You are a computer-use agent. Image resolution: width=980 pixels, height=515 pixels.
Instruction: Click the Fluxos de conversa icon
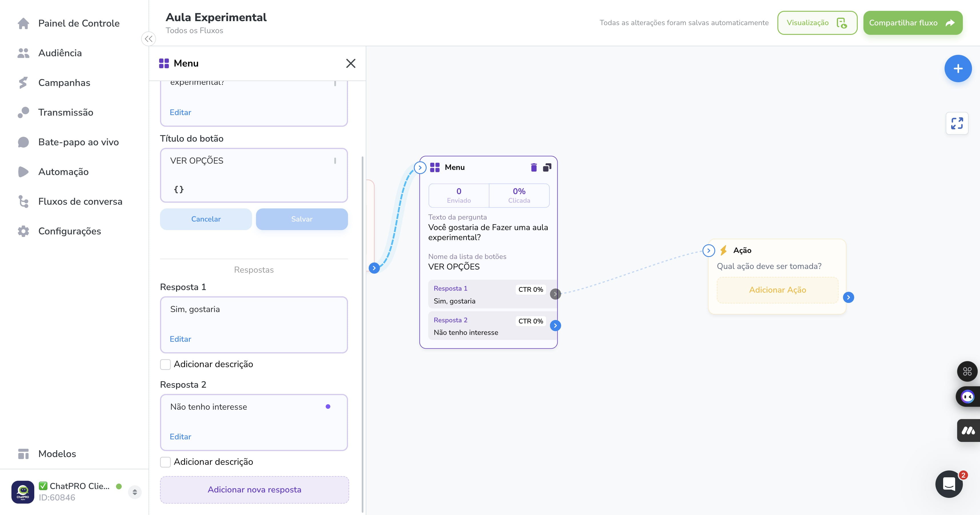click(x=23, y=202)
